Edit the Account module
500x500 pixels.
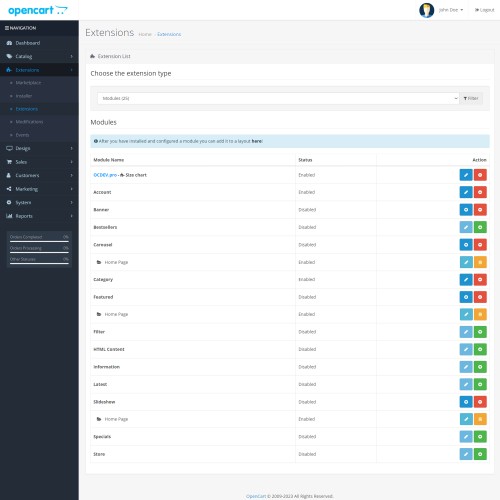click(466, 192)
